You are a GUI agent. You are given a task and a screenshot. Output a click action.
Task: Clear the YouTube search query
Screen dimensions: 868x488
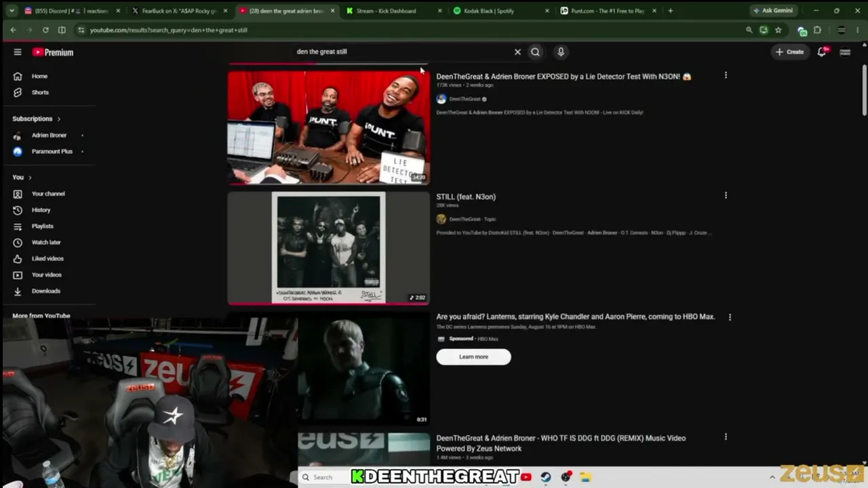(517, 52)
